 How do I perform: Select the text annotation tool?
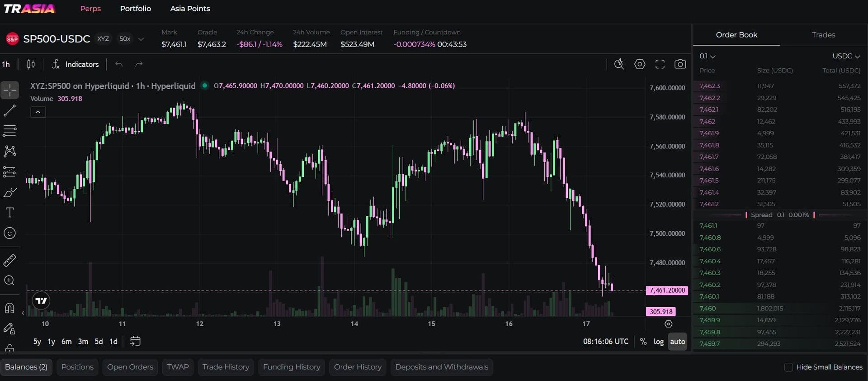point(9,213)
